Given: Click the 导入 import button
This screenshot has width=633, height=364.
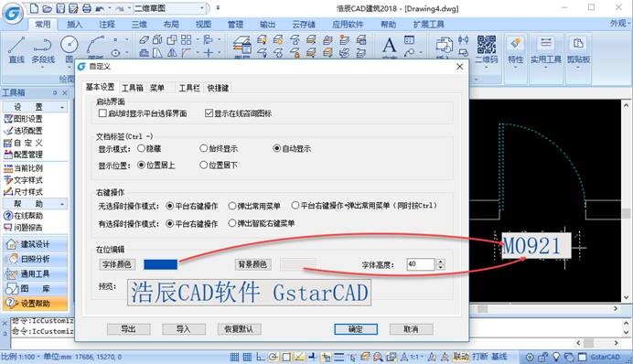Looking at the screenshot, I should [184, 329].
